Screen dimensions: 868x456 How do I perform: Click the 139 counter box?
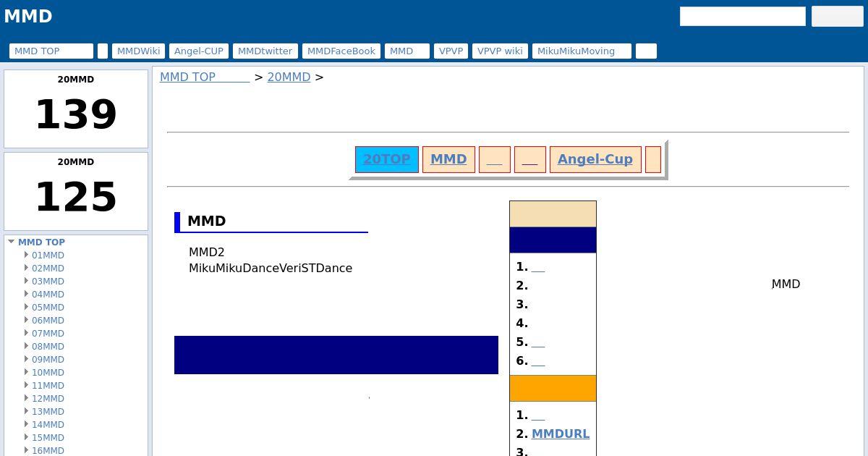point(76,109)
